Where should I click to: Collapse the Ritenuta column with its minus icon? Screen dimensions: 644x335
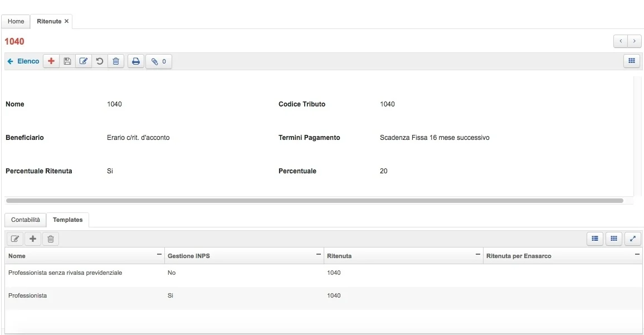tap(477, 254)
